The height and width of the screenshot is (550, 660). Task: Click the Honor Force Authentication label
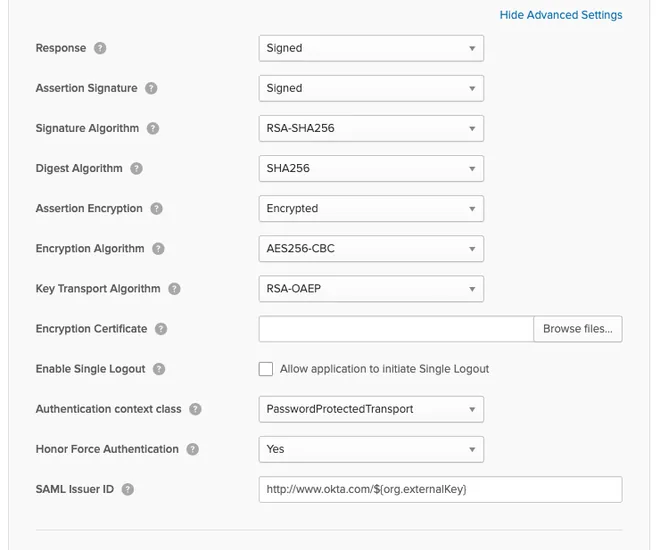107,449
